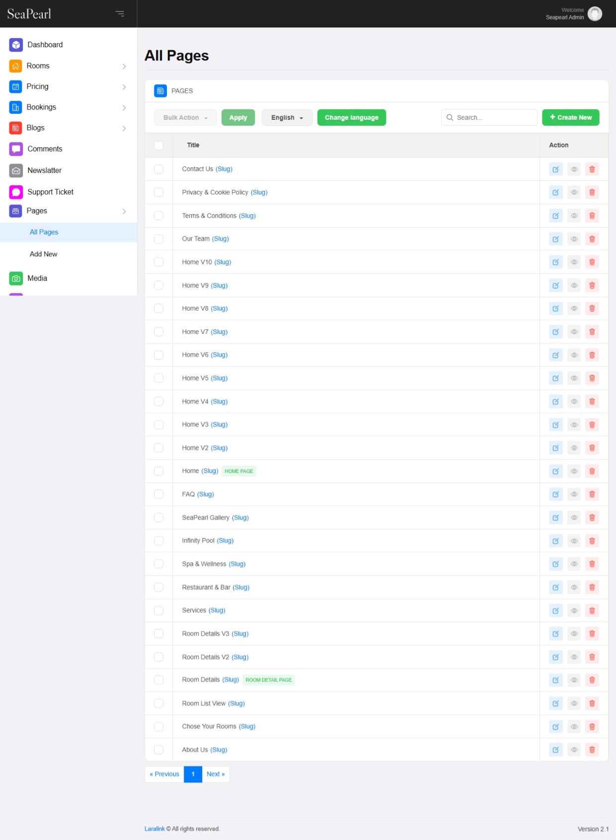Open the English language dropdown
This screenshot has height=840, width=616.
point(287,118)
